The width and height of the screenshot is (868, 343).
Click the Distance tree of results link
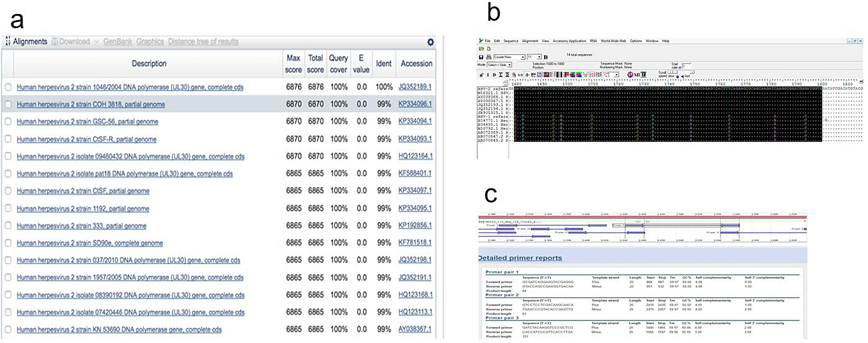point(203,42)
